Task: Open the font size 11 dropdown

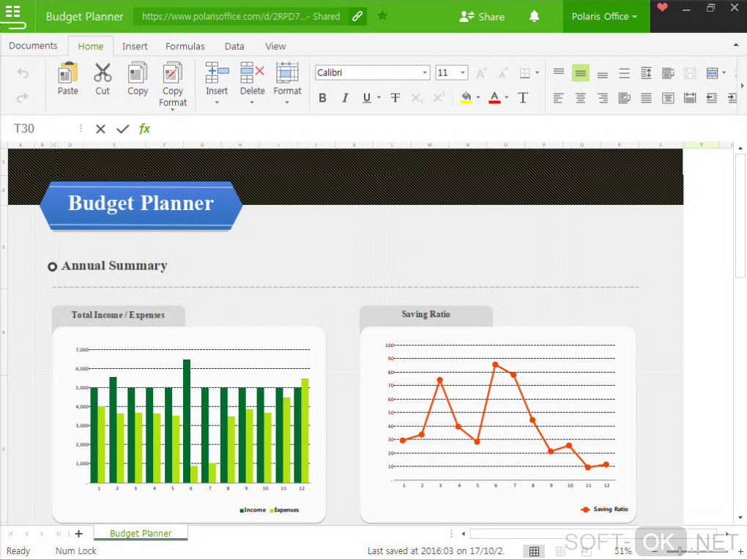Action: click(462, 72)
